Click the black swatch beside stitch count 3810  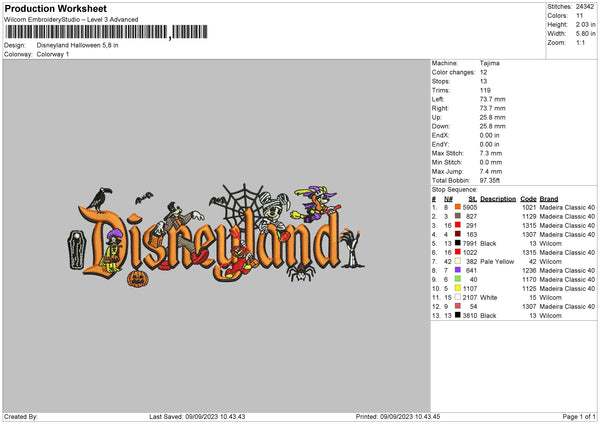coord(458,315)
